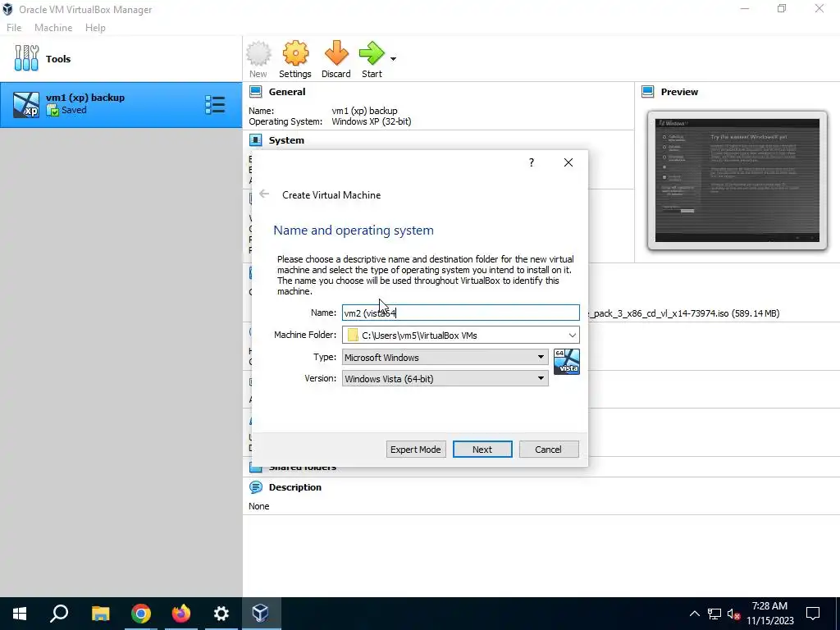Close the Create Virtual Machine dialog

click(x=568, y=162)
